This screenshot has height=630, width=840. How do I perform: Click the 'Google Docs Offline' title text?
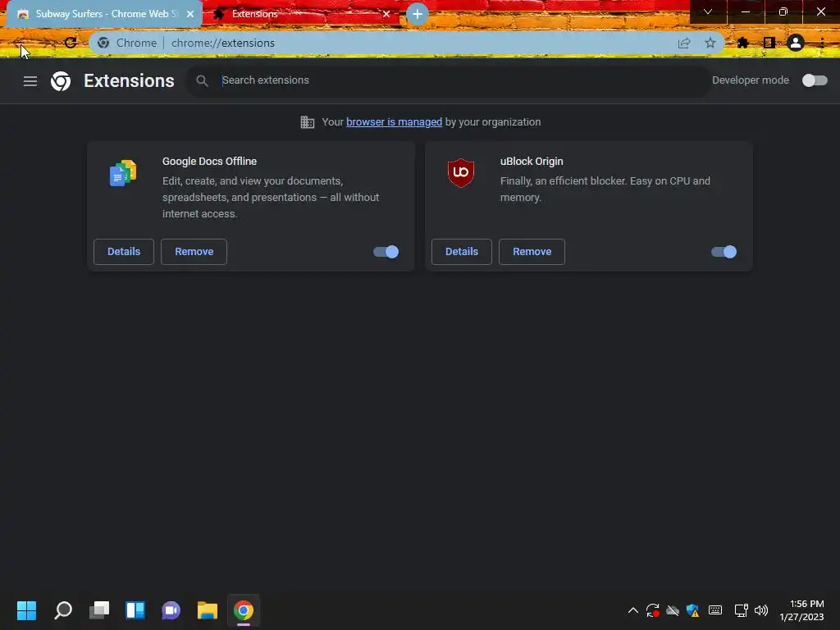tap(209, 162)
